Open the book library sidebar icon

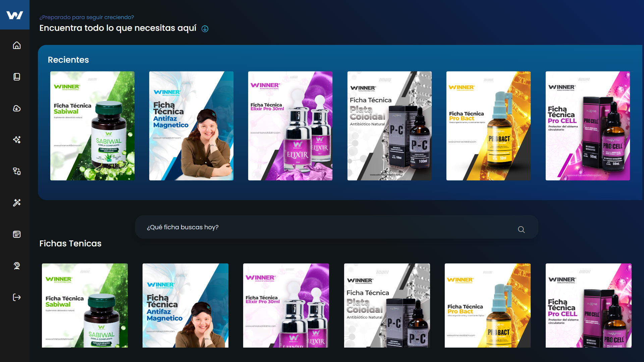(17, 77)
